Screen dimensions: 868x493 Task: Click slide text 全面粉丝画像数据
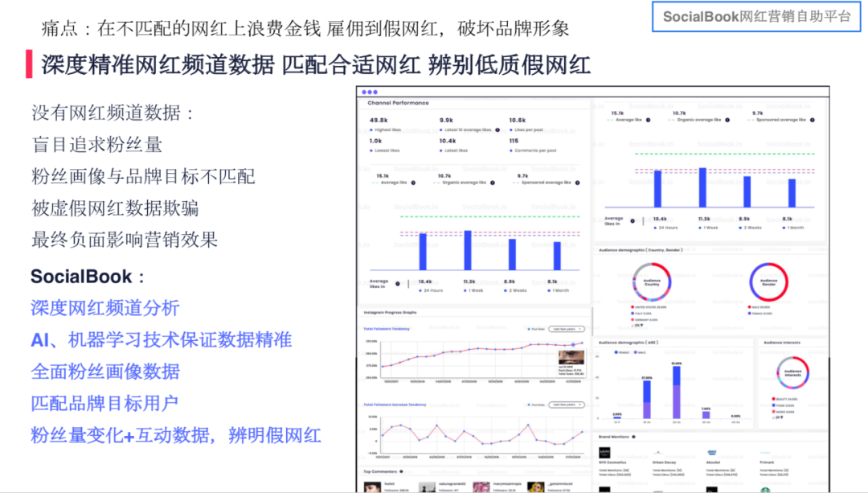(105, 372)
